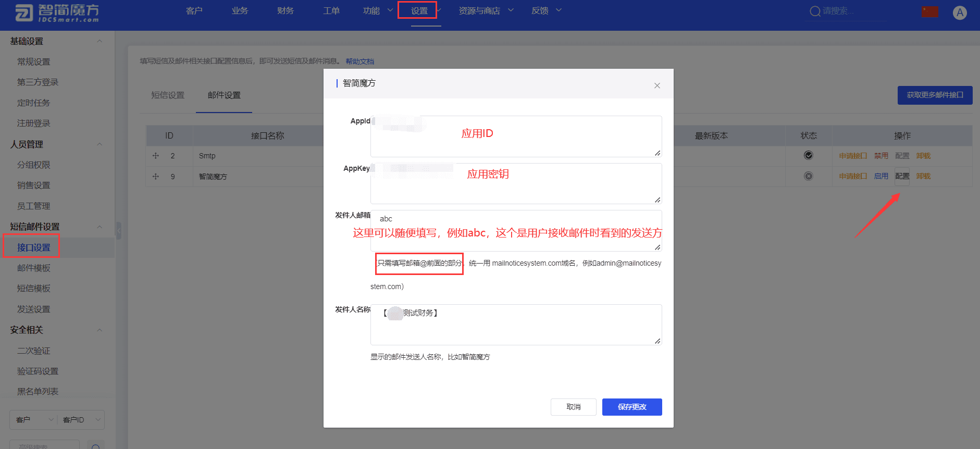Open the 客户 top menu

point(194,11)
